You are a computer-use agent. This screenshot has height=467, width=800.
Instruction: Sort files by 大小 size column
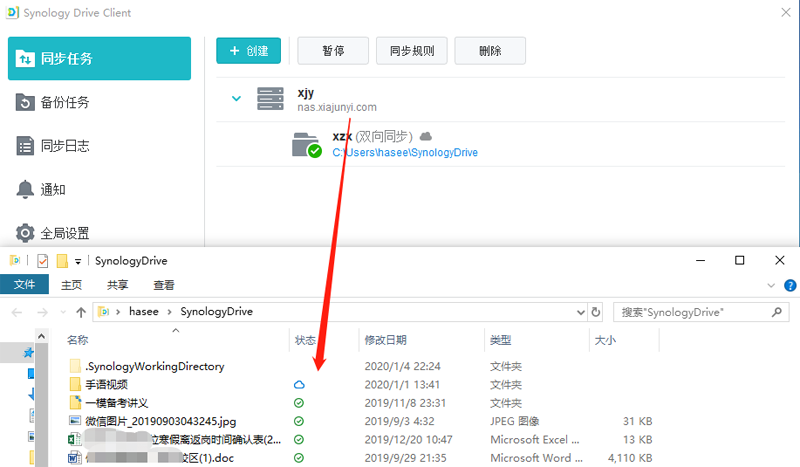click(605, 340)
